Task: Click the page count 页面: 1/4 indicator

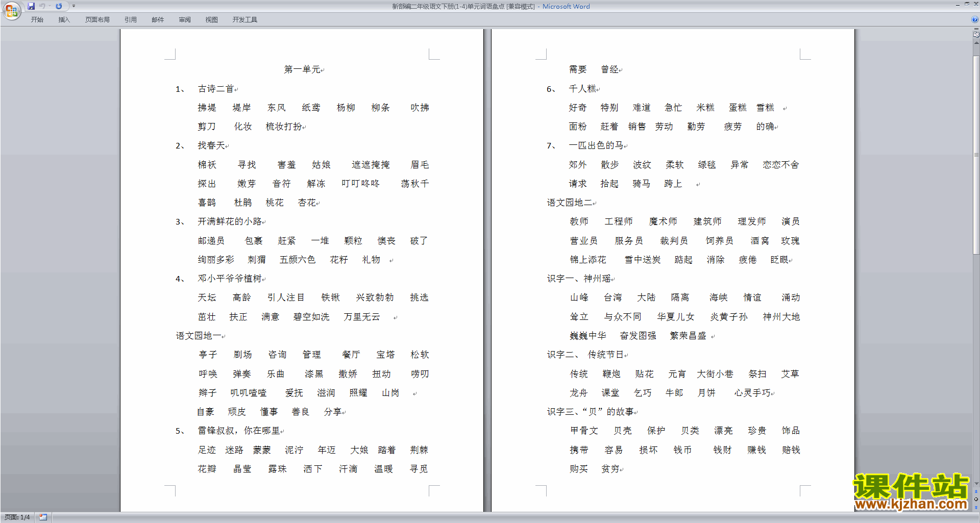Action: 17,517
